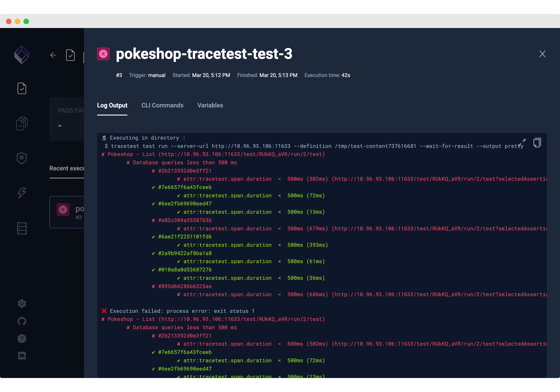Click the execution number #3 in the header
The image size is (560, 392).
(119, 75)
